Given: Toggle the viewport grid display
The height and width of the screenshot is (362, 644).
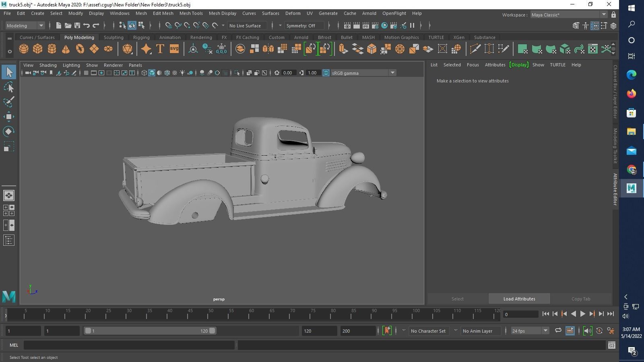Looking at the screenshot, I should coord(86,73).
